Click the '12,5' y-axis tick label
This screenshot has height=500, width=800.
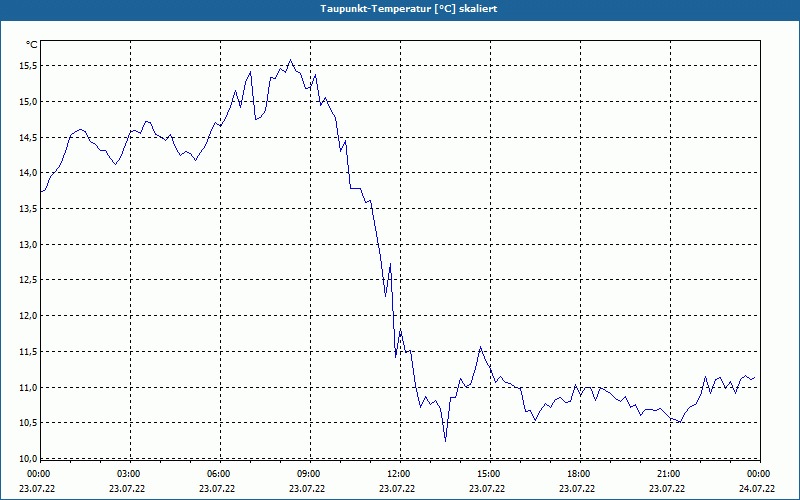(x=28, y=280)
